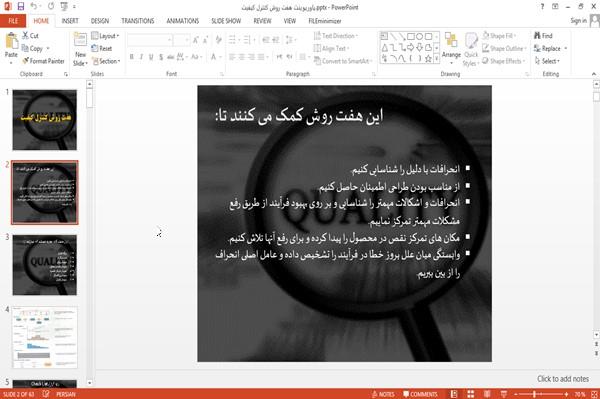Click PERSIAN language indicator
The height and width of the screenshot is (399, 600).
pos(66,394)
